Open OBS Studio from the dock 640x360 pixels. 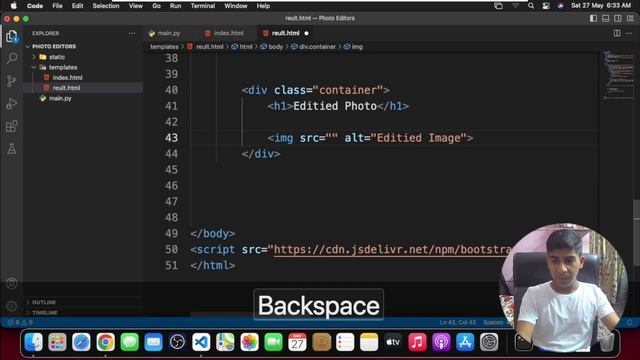tap(177, 342)
